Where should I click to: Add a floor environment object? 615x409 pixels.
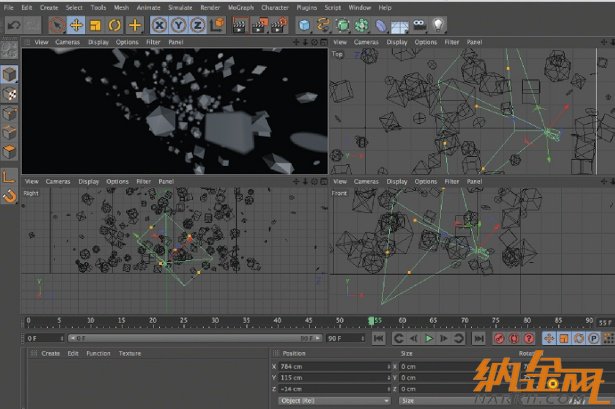point(400,26)
